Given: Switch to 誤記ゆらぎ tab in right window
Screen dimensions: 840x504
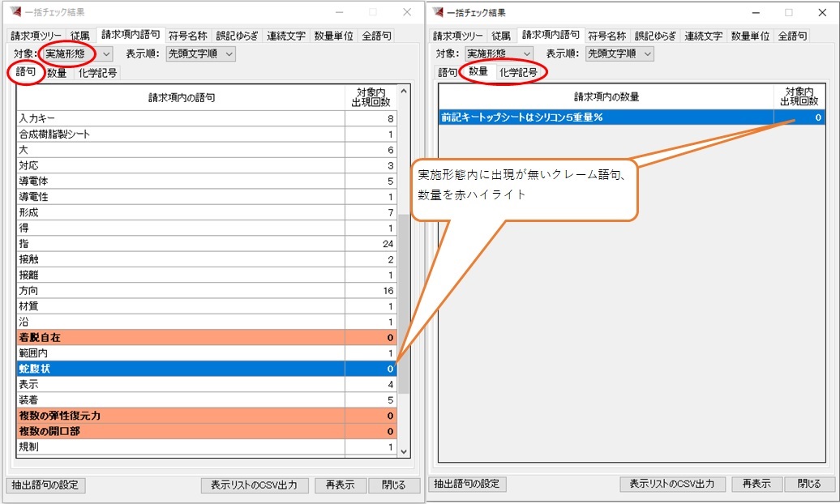Looking at the screenshot, I should (655, 36).
